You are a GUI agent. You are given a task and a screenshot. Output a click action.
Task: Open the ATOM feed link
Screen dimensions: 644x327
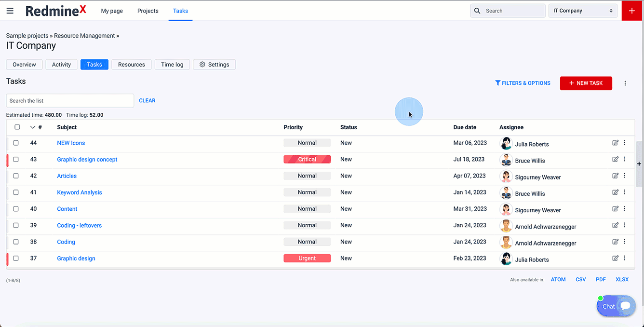[x=558, y=280]
